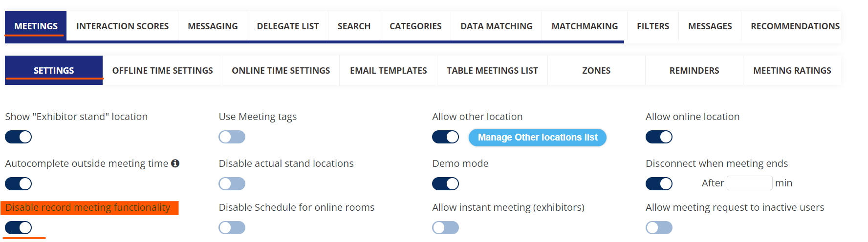Enable Disable Schedule for online rooms
The width and height of the screenshot is (868, 242).
[x=232, y=228]
